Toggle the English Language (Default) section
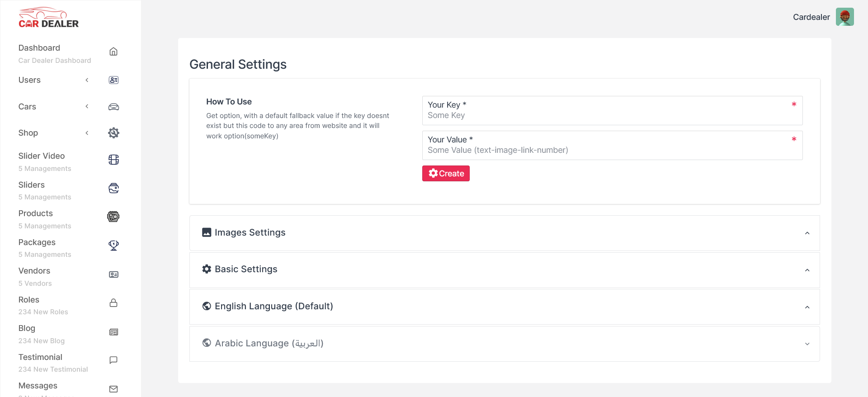 tap(807, 307)
